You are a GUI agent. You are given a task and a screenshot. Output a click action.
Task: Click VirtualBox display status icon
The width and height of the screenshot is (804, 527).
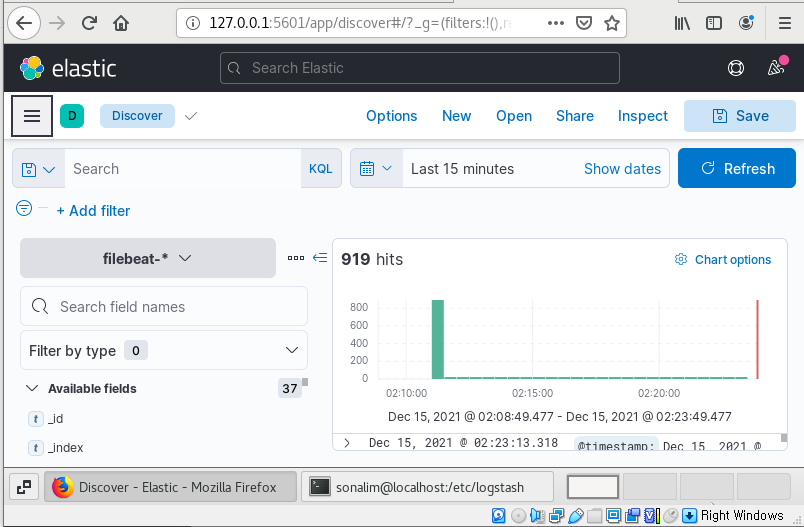point(613,515)
